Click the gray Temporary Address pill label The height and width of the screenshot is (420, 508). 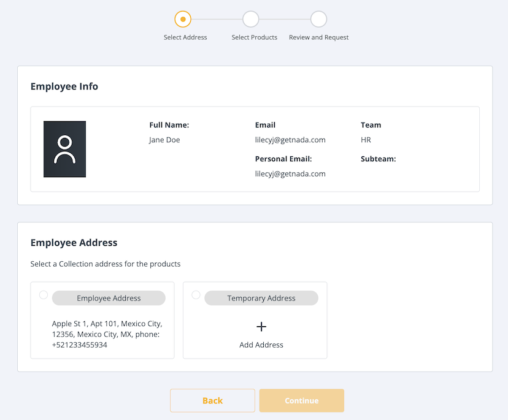click(x=261, y=298)
